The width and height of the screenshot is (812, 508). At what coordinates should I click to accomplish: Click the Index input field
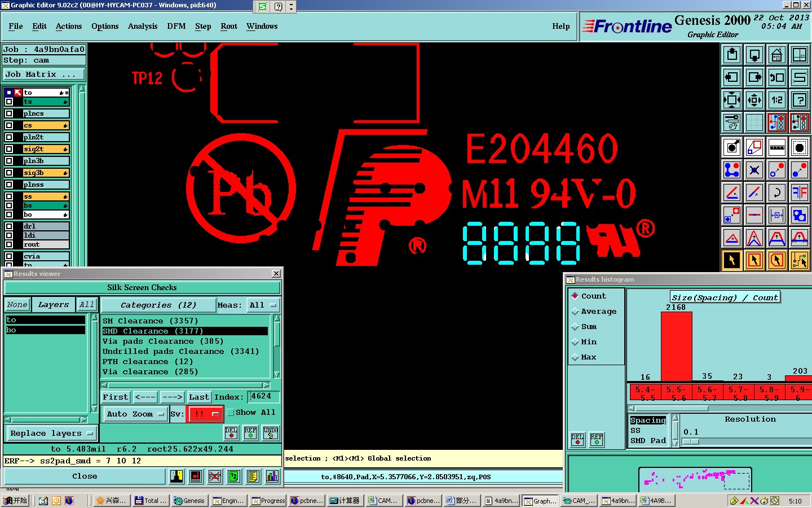point(264,396)
